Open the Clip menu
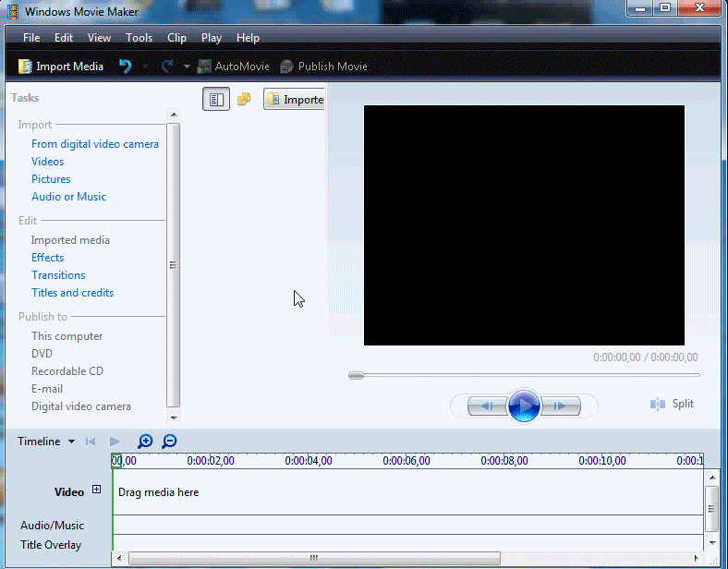Image resolution: width=728 pixels, height=569 pixels. [x=176, y=38]
